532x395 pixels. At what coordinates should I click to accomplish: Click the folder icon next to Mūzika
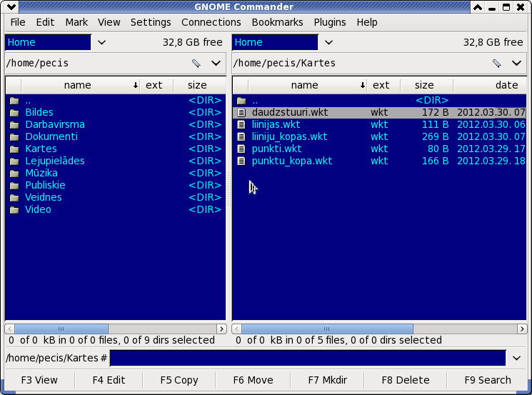click(x=14, y=174)
